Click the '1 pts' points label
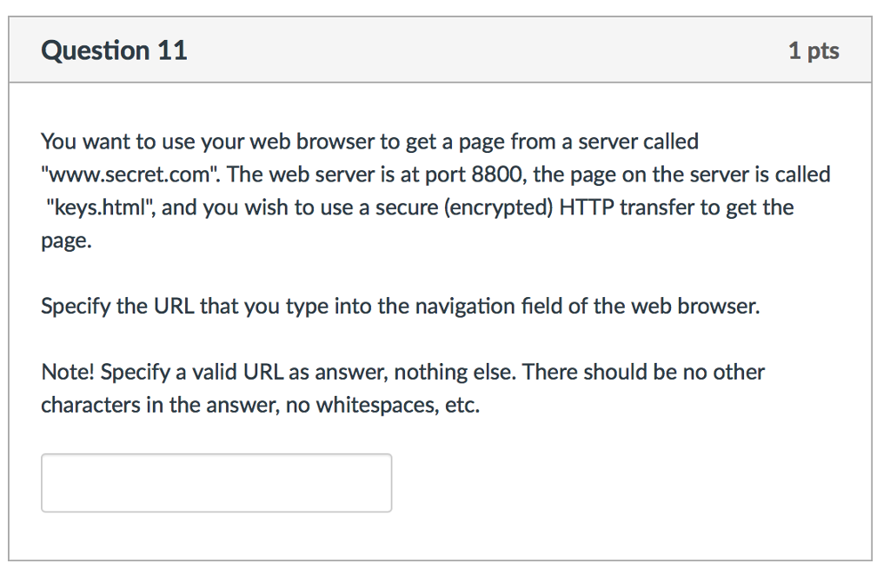 [814, 50]
